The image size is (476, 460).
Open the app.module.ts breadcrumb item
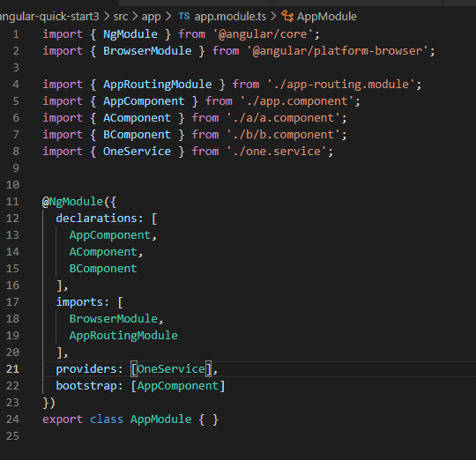pos(230,17)
